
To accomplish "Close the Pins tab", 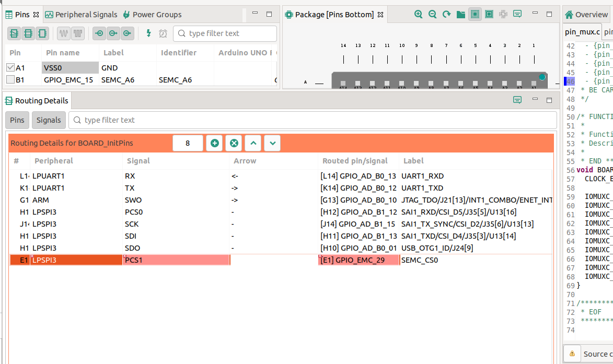I will [36, 15].
